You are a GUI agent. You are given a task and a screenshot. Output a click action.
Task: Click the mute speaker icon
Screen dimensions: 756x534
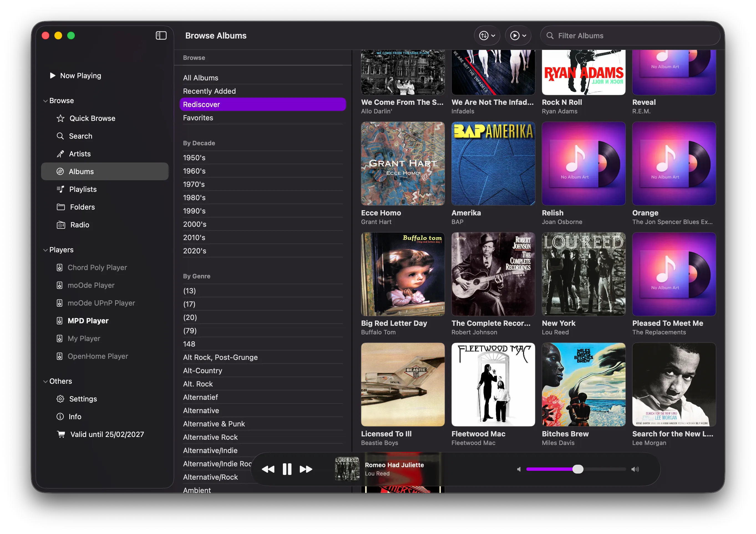pyautogui.click(x=519, y=469)
